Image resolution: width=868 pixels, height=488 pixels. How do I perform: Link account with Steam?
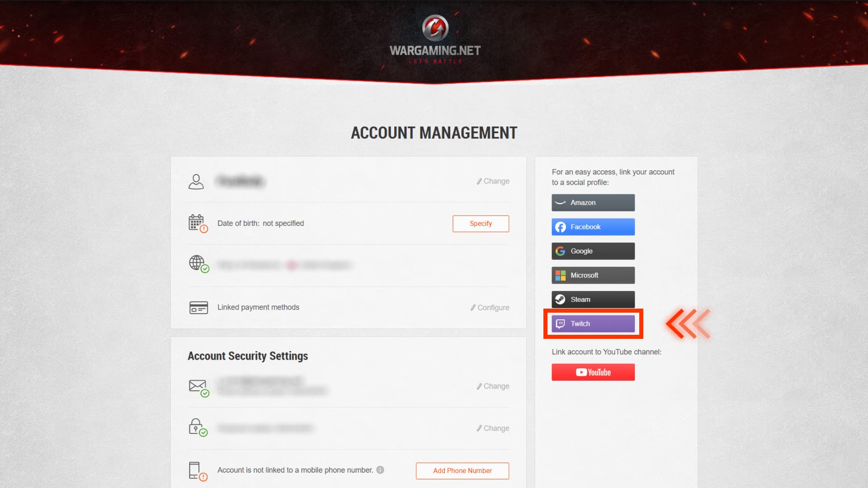click(x=593, y=300)
